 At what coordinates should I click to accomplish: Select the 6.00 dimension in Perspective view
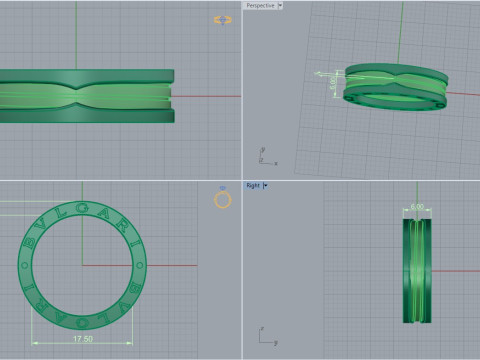coord(333,83)
